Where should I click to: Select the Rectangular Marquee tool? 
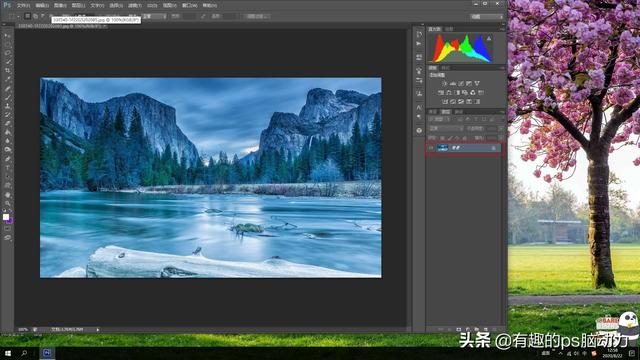point(7,44)
